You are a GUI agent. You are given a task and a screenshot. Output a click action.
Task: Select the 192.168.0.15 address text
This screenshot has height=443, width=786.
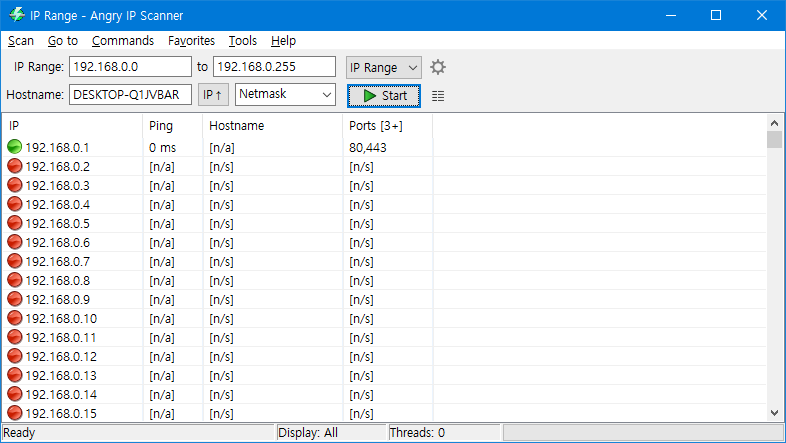(61, 414)
